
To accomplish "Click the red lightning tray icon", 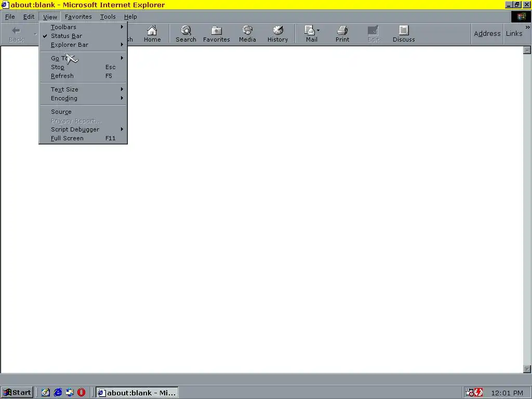I will coord(478,392).
